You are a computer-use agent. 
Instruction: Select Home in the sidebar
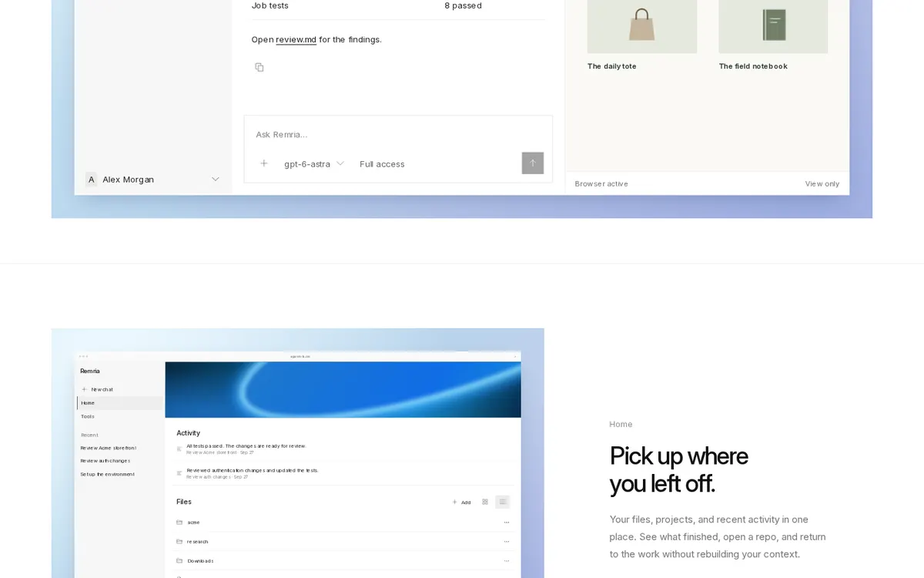tap(120, 403)
